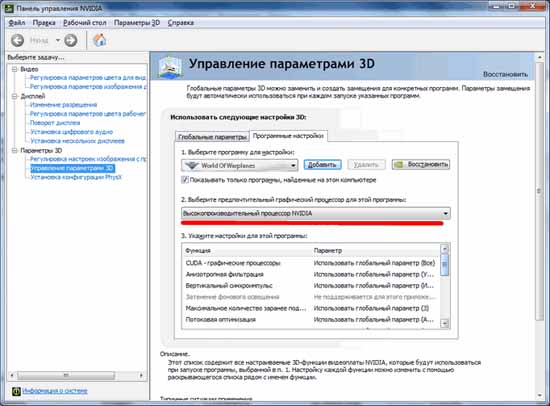Open the Справка menu
This screenshot has height=406, width=550.
[x=181, y=23]
